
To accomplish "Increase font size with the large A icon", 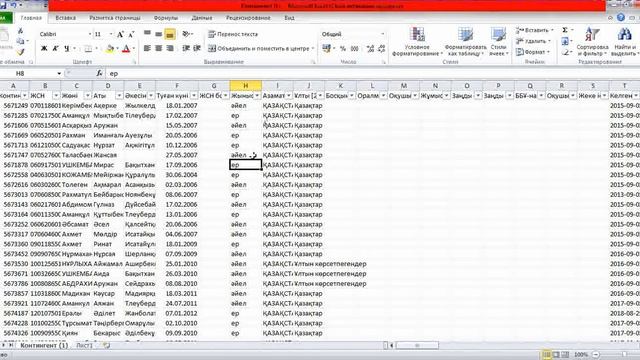I will pyautogui.click(x=120, y=35).
